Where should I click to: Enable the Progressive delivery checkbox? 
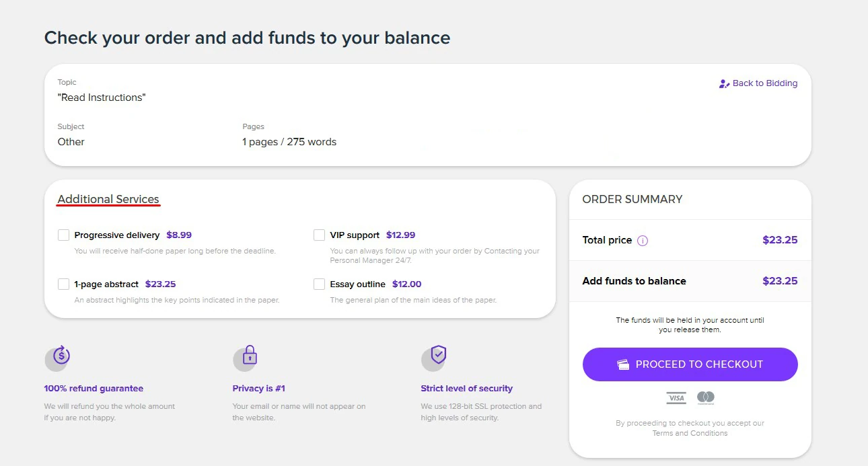[63, 235]
